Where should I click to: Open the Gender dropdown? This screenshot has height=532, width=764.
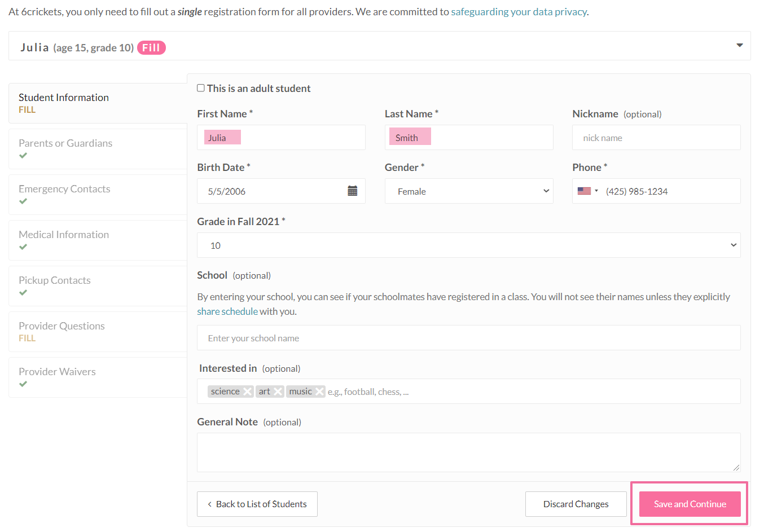coord(468,191)
